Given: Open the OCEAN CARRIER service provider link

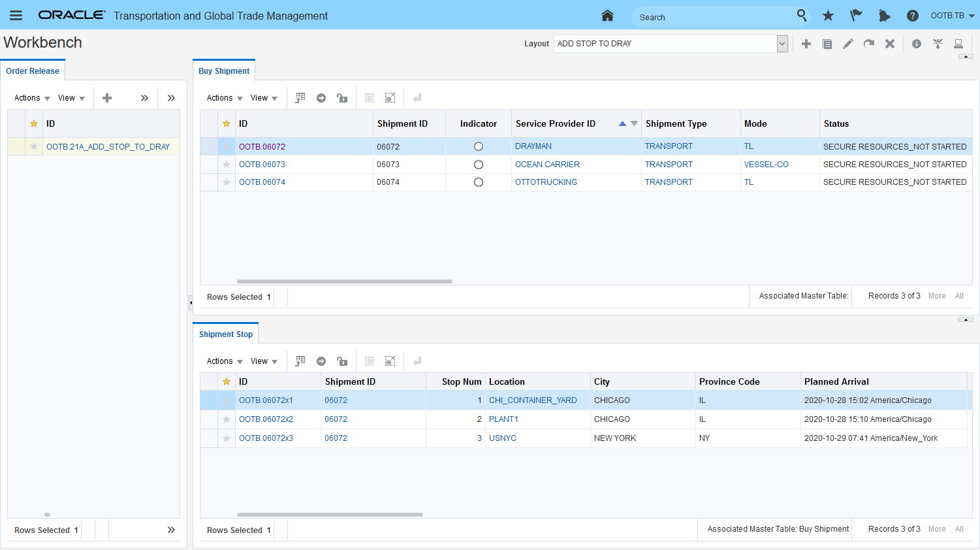Looking at the screenshot, I should [x=547, y=165].
